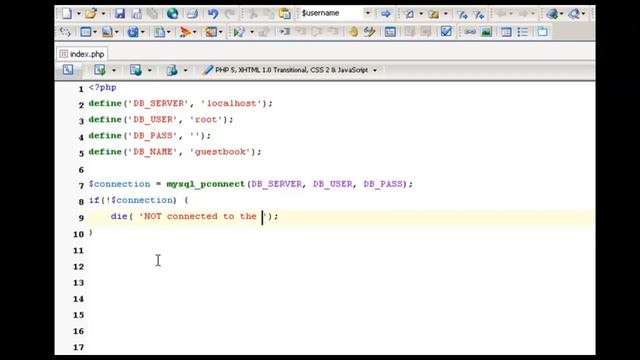Insert a table with the table icon
The height and width of the screenshot is (360, 640).
506,32
